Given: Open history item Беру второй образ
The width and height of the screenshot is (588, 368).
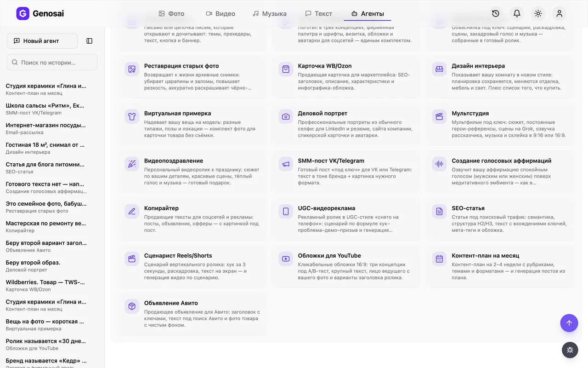Looking at the screenshot, I should pyautogui.click(x=46, y=266).
